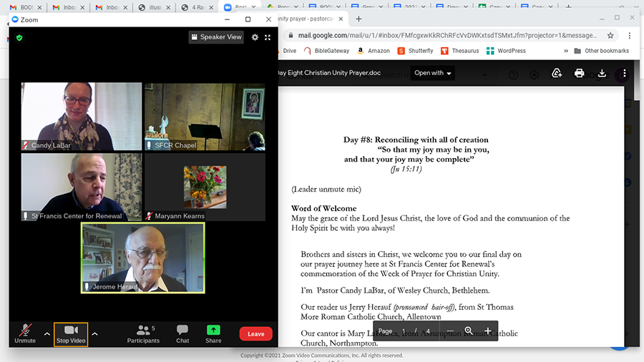This screenshot has width=644, height=362.
Task: Open the 'Open with' dropdown
Action: click(x=432, y=73)
